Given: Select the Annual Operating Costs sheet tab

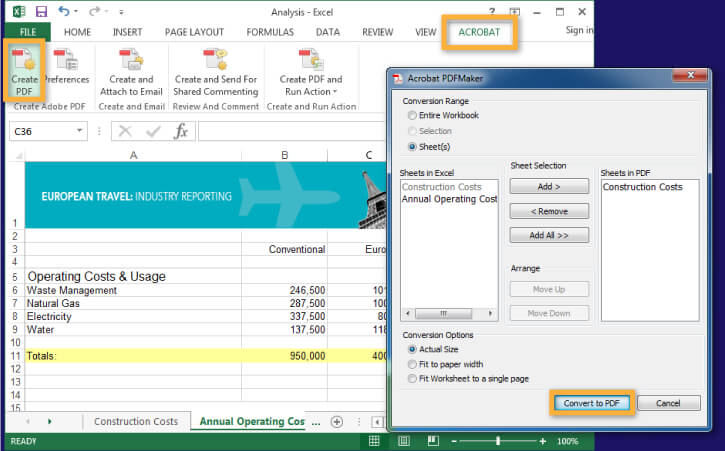Looking at the screenshot, I should click(x=252, y=421).
